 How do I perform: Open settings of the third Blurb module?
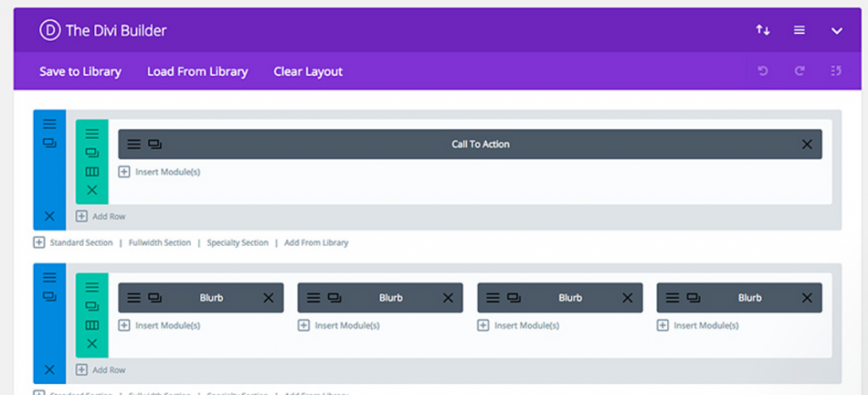(x=492, y=298)
